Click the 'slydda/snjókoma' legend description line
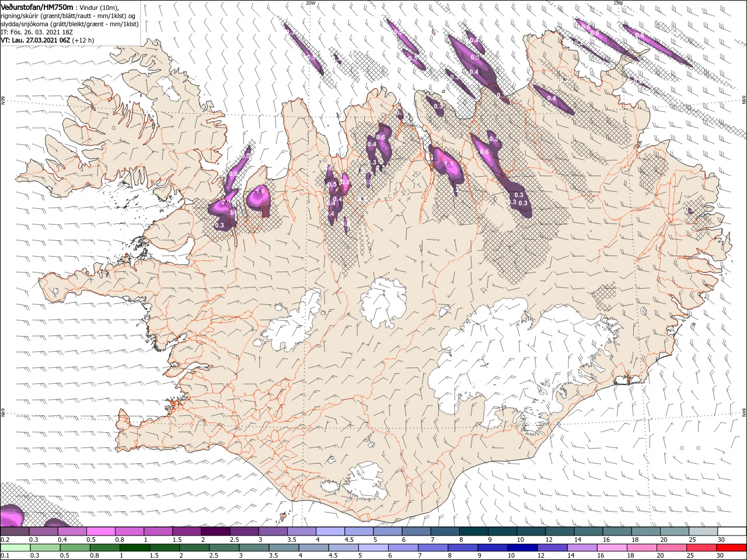 click(x=68, y=24)
